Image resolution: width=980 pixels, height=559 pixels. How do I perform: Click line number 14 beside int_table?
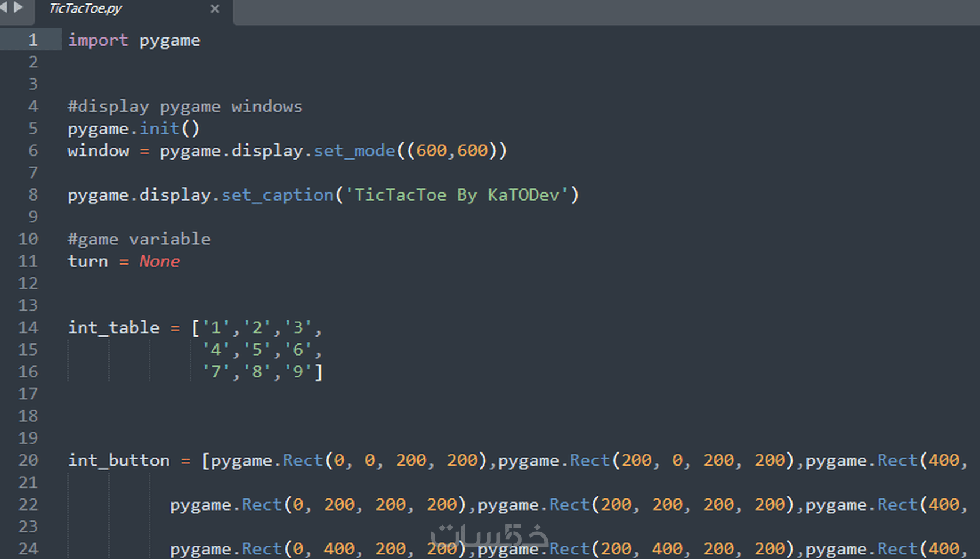pos(28,327)
